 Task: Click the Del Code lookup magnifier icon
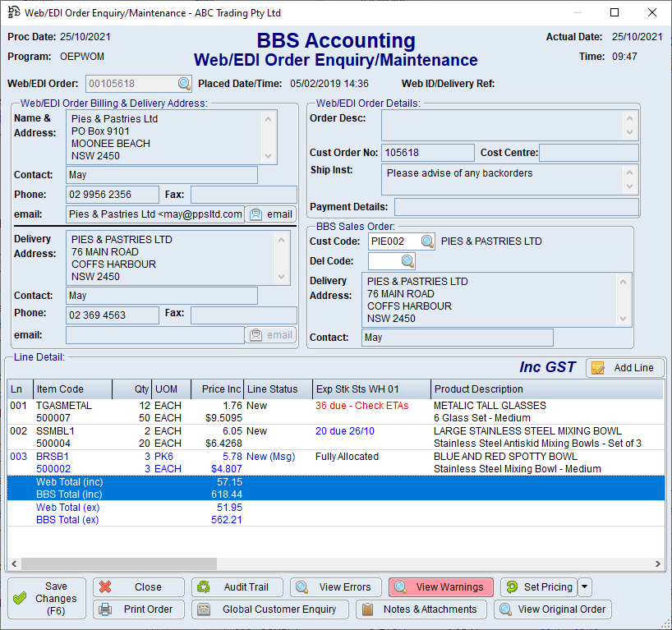click(x=407, y=261)
